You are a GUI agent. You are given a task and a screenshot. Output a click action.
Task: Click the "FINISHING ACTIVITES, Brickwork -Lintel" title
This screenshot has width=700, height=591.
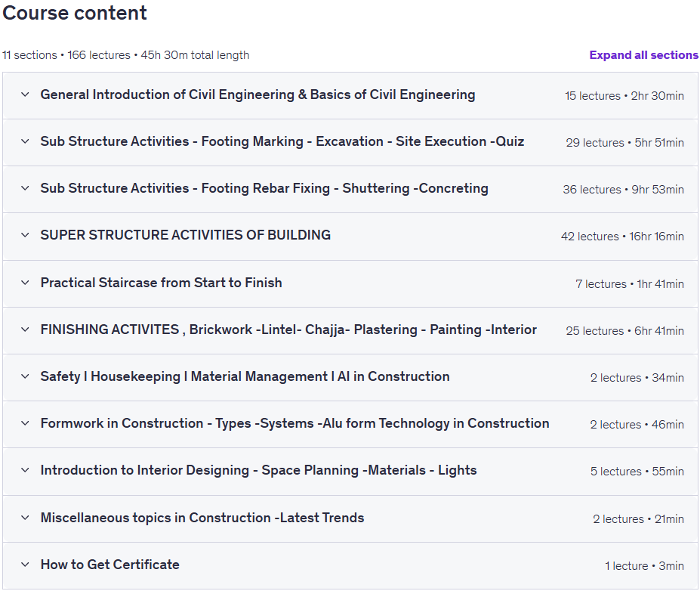coord(288,330)
